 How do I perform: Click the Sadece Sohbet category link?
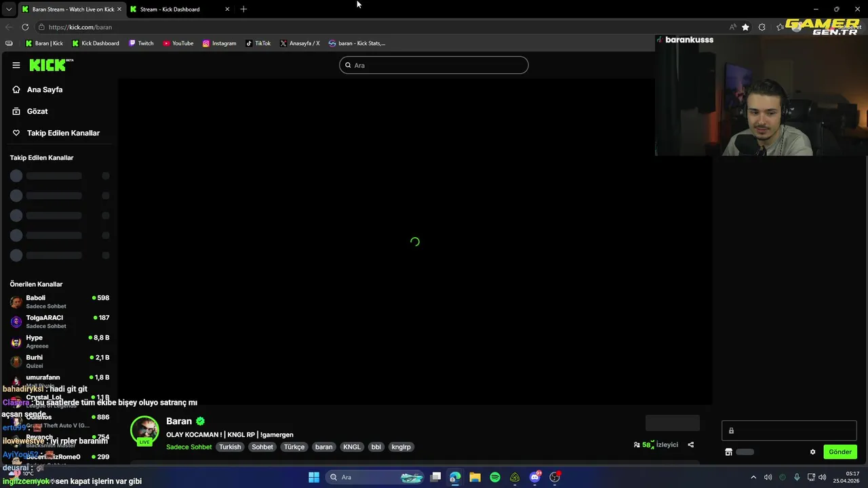pyautogui.click(x=189, y=447)
